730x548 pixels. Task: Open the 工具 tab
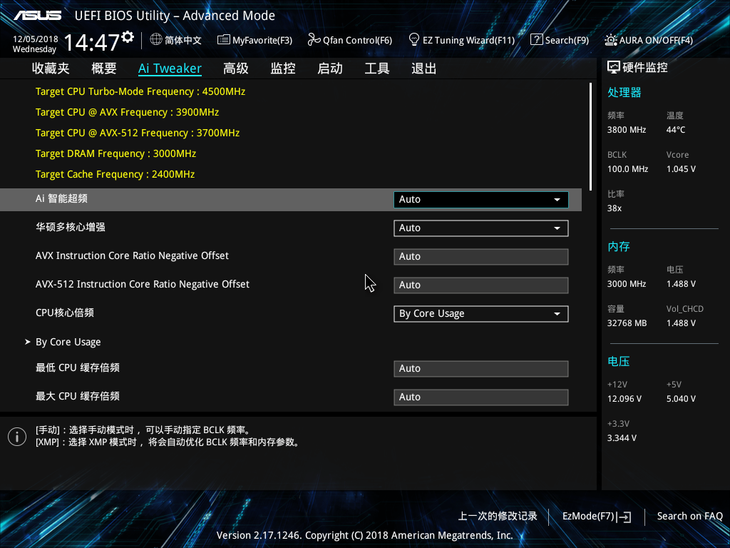[377, 68]
